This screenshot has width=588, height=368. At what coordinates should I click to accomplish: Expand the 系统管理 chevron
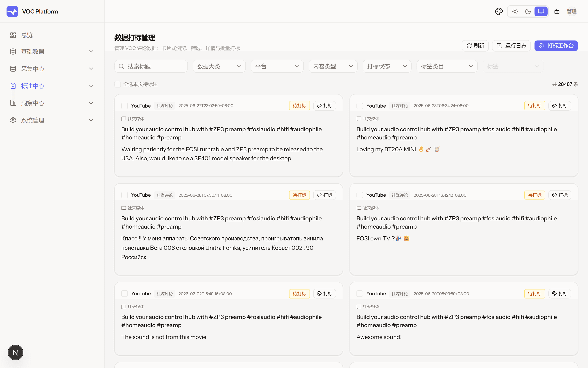(x=91, y=120)
